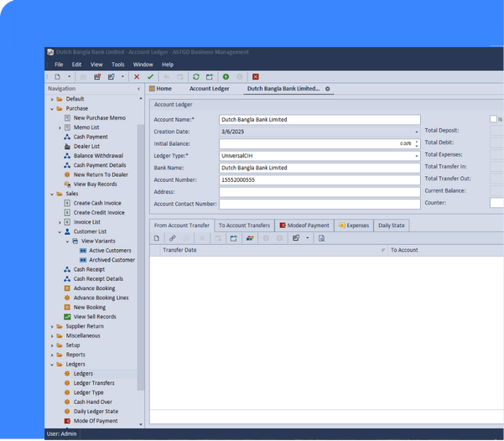Expand the Default navigation folder
Viewport: 504px width, 441px height.
tap(52, 99)
